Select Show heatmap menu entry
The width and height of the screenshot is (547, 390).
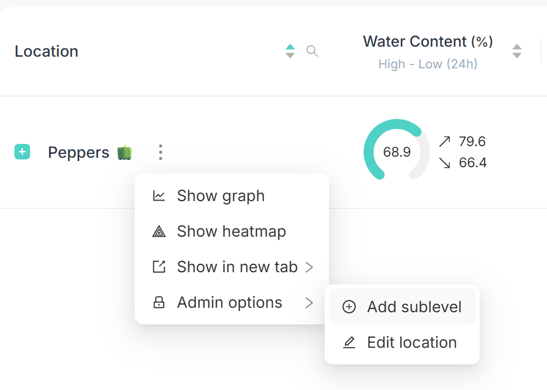tap(232, 231)
